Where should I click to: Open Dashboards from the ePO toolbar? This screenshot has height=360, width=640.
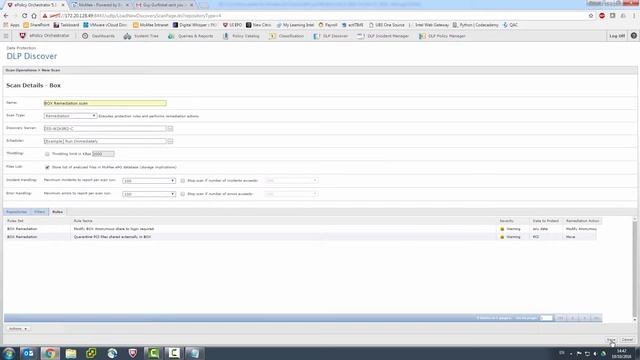click(x=98, y=36)
